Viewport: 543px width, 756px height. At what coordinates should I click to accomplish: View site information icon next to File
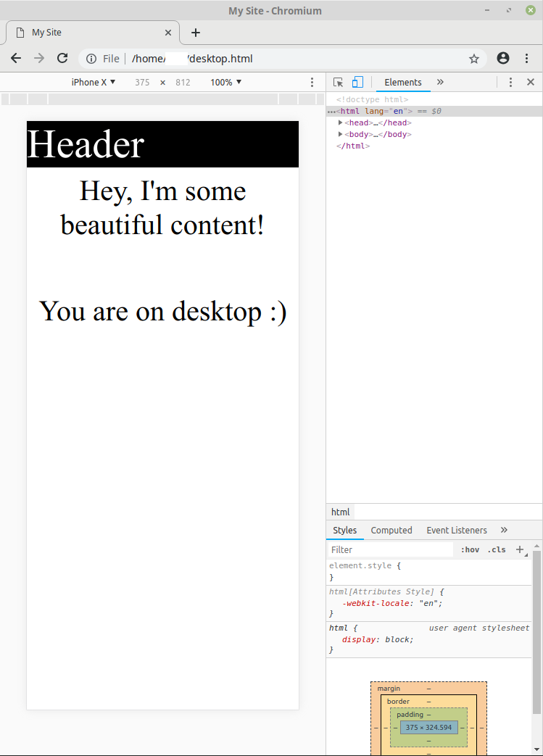pyautogui.click(x=91, y=59)
